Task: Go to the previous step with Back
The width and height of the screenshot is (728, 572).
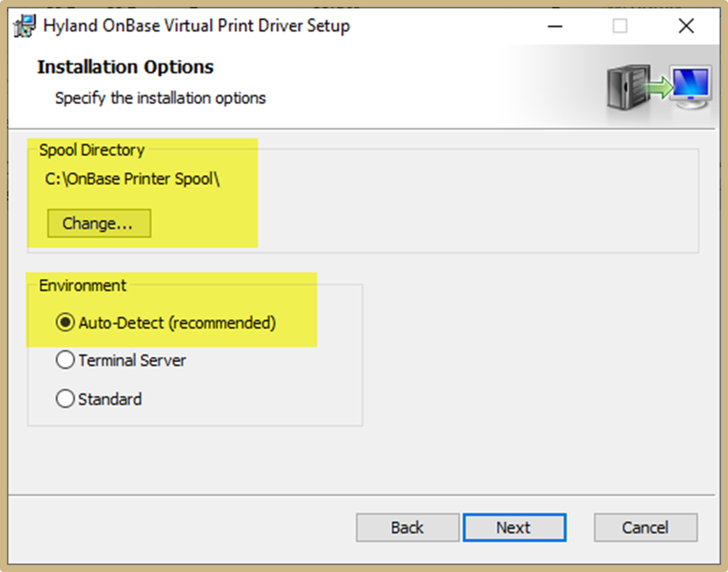Action: coord(407,527)
